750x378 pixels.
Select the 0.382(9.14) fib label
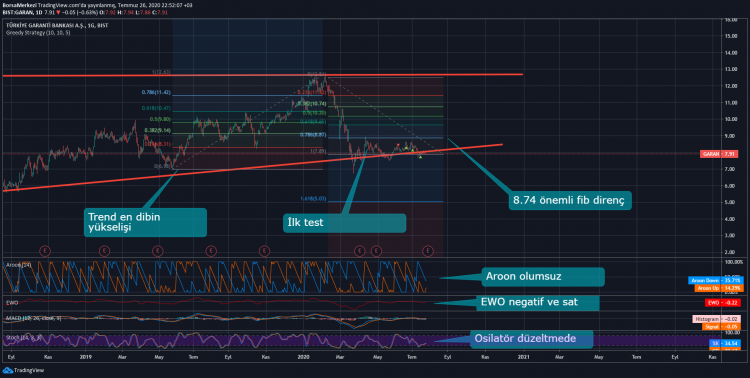157,131
